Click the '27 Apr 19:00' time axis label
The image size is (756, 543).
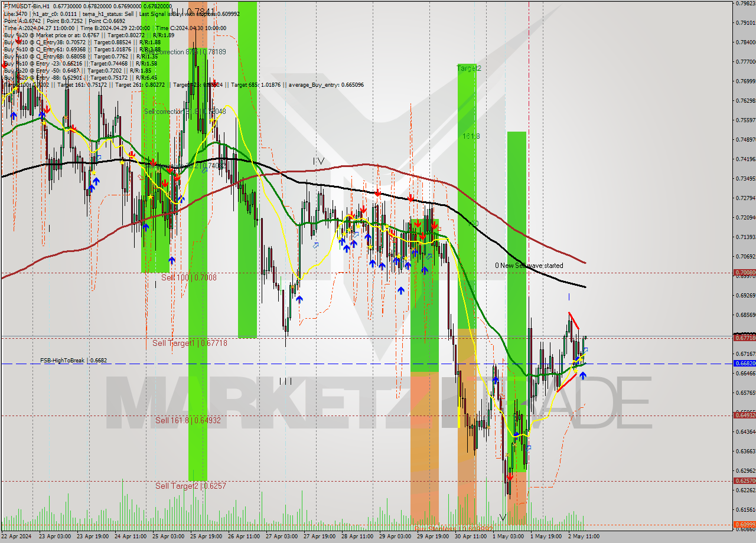[320, 537]
